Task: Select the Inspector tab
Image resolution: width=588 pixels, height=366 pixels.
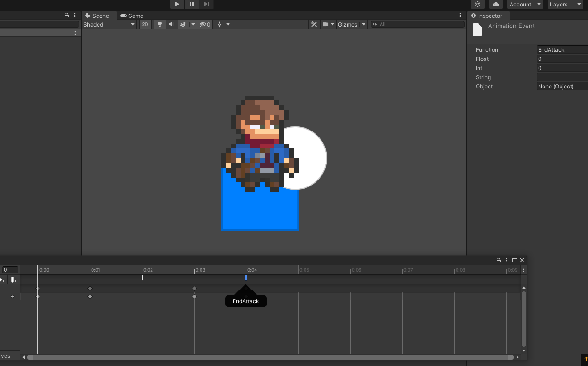Action: click(x=489, y=16)
